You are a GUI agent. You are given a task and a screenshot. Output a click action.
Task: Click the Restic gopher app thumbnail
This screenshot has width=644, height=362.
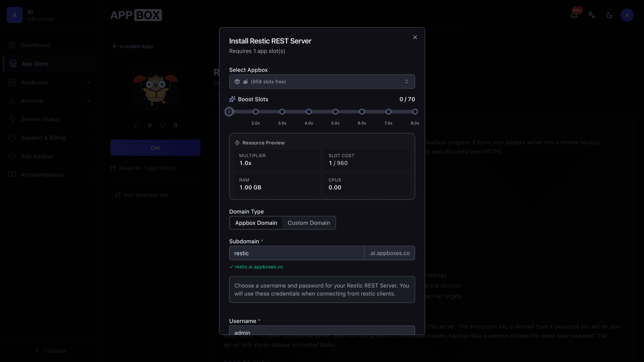155,89
